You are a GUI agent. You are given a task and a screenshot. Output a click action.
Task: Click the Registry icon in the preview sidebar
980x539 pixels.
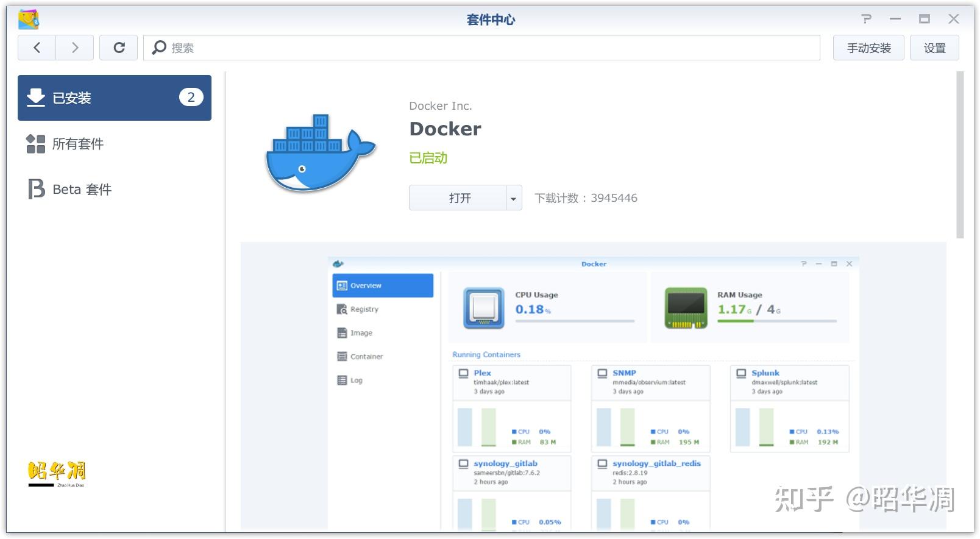(x=342, y=309)
